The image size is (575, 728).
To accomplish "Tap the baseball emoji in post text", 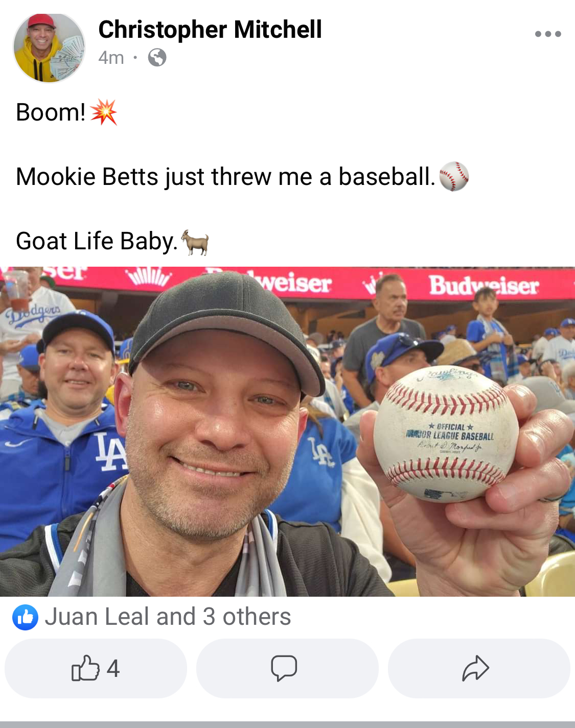I will pos(454,177).
